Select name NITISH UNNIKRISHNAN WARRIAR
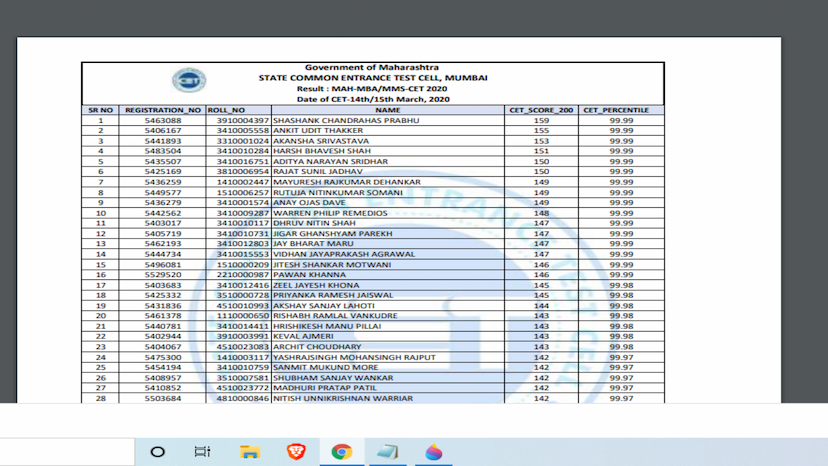 [x=343, y=399]
